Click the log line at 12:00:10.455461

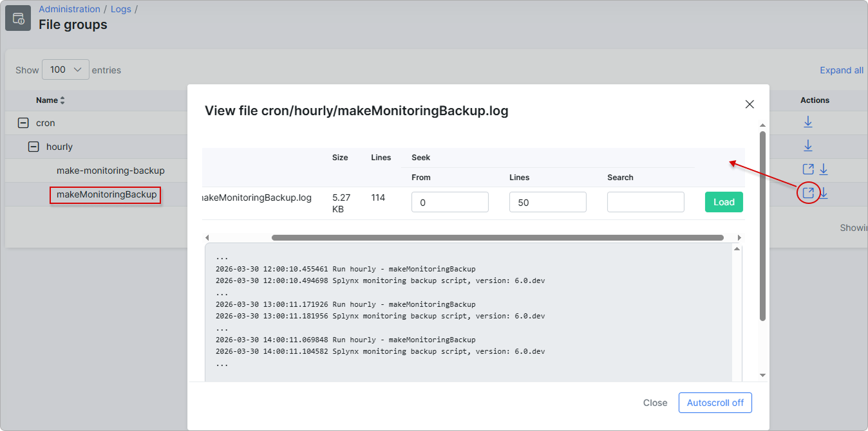[x=346, y=269]
